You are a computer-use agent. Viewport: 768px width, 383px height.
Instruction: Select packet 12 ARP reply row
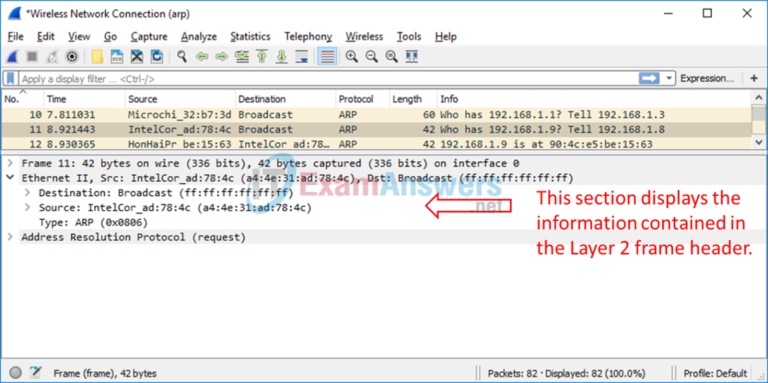pos(377,144)
